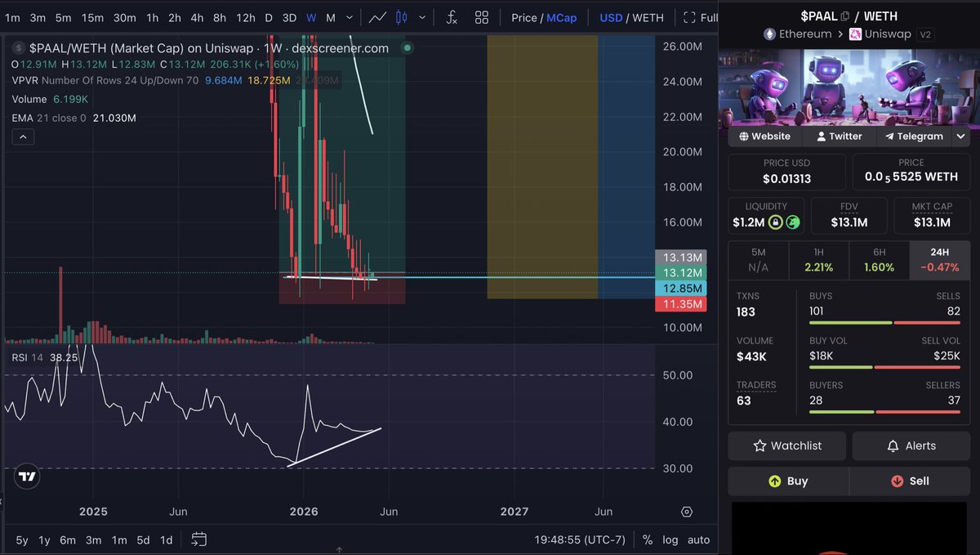The image size is (980, 555).
Task: Switch chart denomination to USD
Action: [611, 17]
